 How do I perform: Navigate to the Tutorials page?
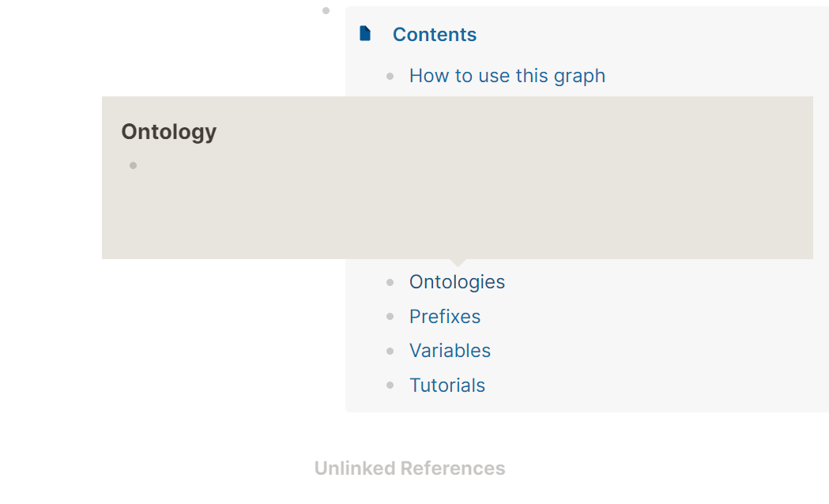447,386
